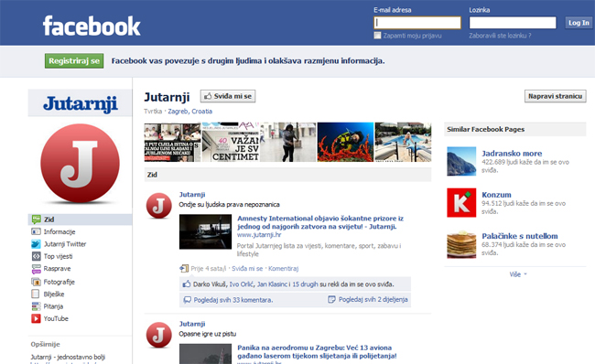Expand the Više similar pages dropdown
This screenshot has height=364, width=595.
tap(518, 274)
